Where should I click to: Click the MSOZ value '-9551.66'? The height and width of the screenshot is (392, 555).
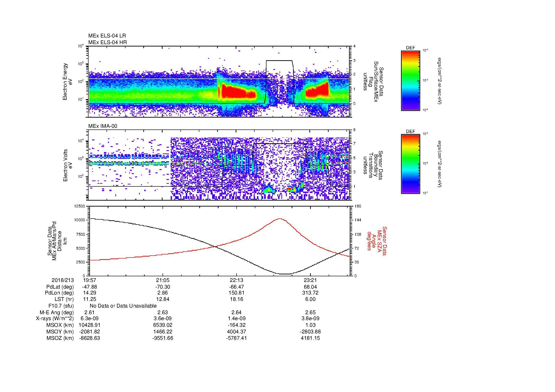[x=163, y=338]
